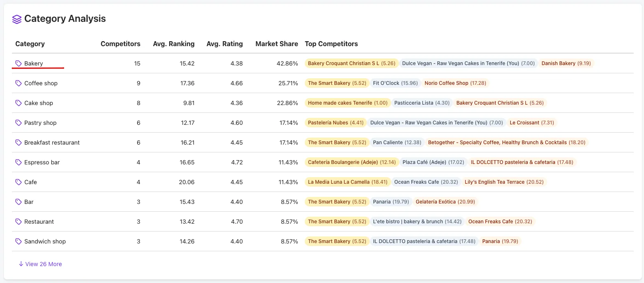Click the Norio Coffee Shop (17.28) tag
The width and height of the screenshot is (644, 283).
[455, 83]
